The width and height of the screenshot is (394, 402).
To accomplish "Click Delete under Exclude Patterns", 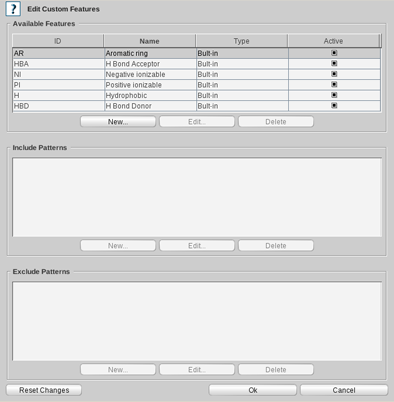I will coord(276,370).
